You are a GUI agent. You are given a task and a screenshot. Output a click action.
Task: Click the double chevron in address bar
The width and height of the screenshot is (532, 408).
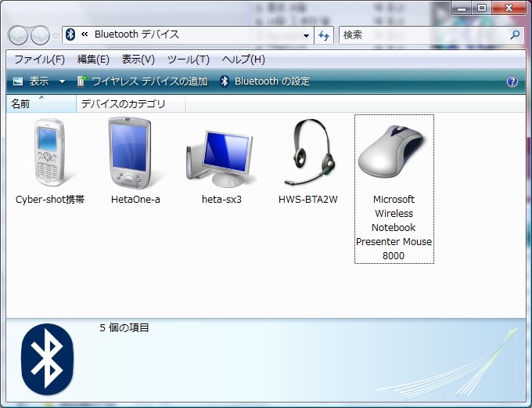[x=84, y=34]
